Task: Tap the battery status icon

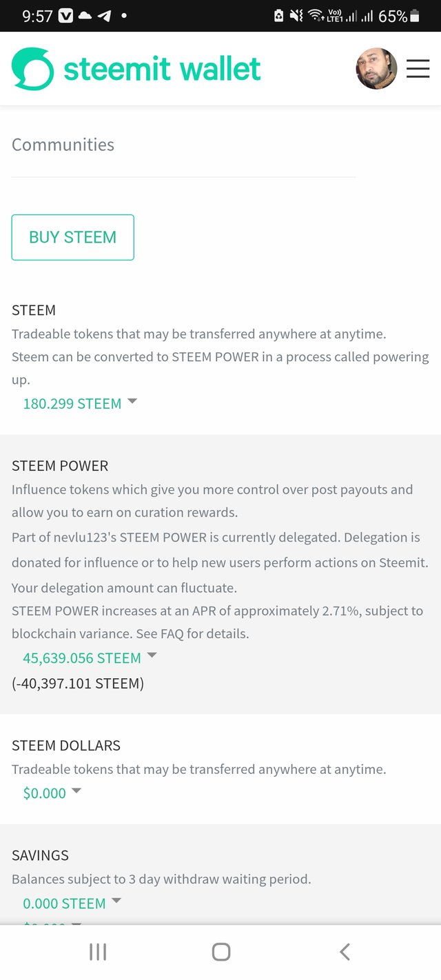Action: [x=415, y=16]
